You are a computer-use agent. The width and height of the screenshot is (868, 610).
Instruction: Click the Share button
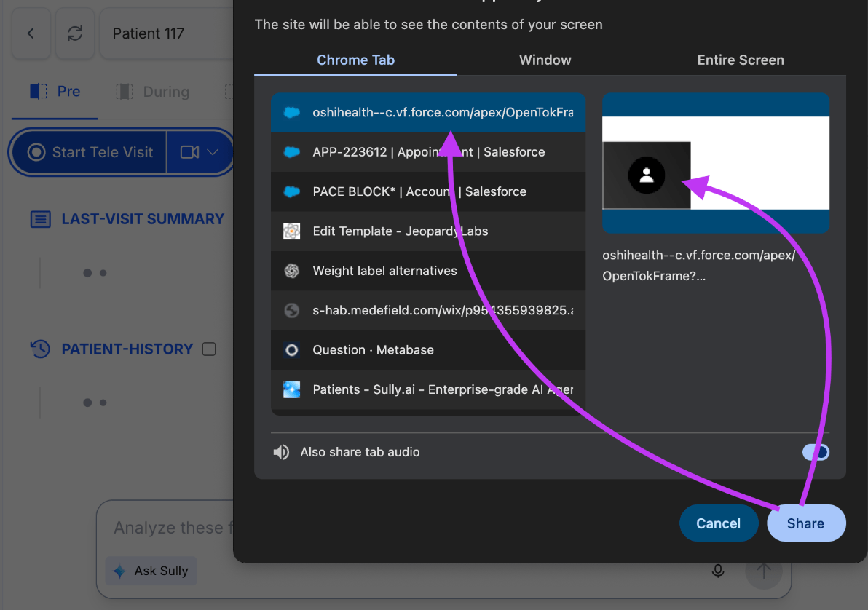[x=805, y=523]
